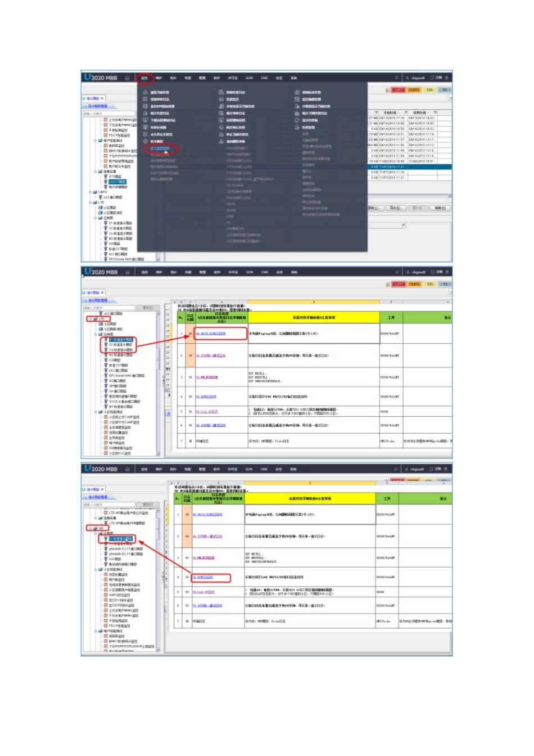
Task: Click the 删除 button below the top screenshot table
Action: point(440,208)
